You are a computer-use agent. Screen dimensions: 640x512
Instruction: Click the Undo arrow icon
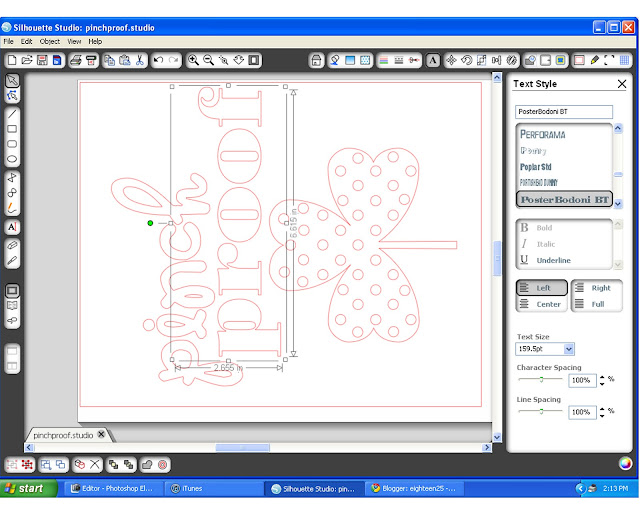[158, 60]
